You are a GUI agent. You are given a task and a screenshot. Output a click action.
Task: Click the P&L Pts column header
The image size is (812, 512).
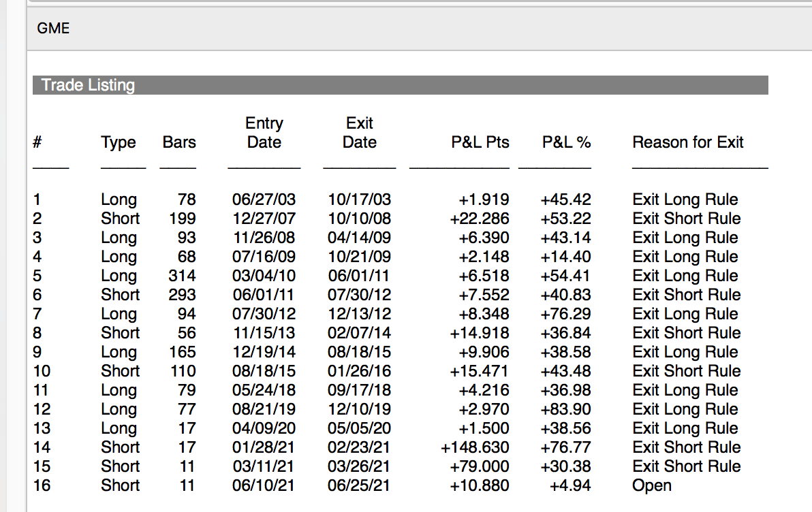click(x=480, y=142)
